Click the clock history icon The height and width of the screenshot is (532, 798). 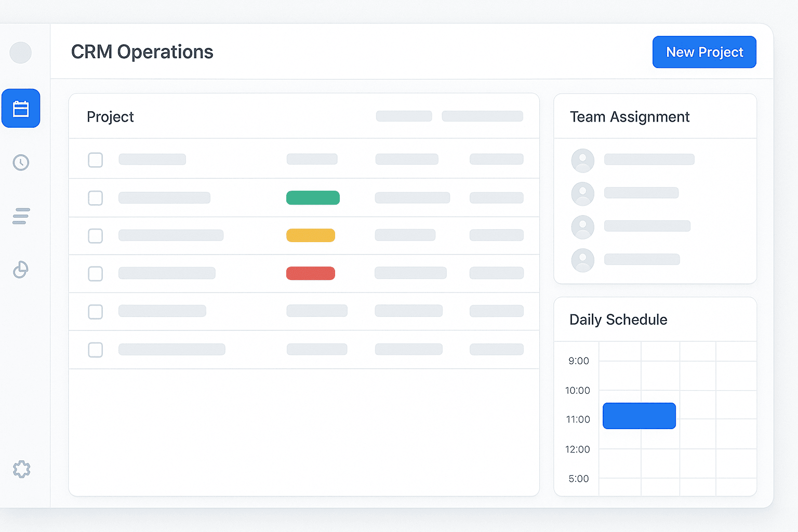pyautogui.click(x=21, y=163)
